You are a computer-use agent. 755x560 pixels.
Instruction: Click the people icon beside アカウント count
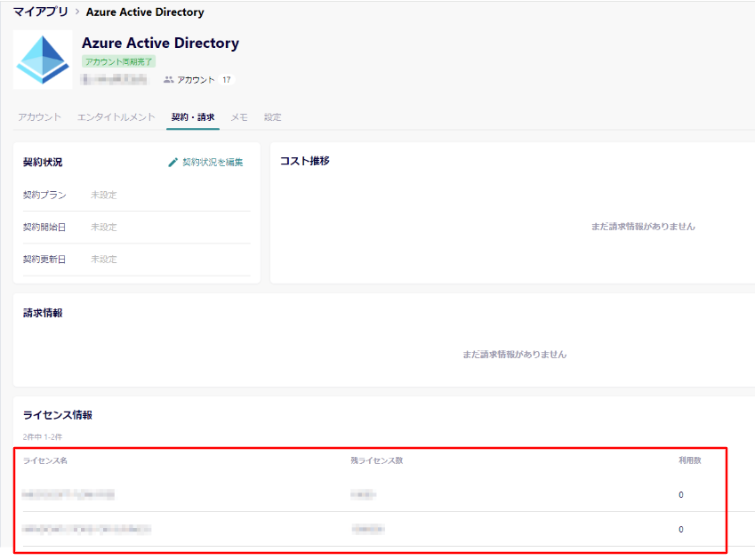click(169, 80)
